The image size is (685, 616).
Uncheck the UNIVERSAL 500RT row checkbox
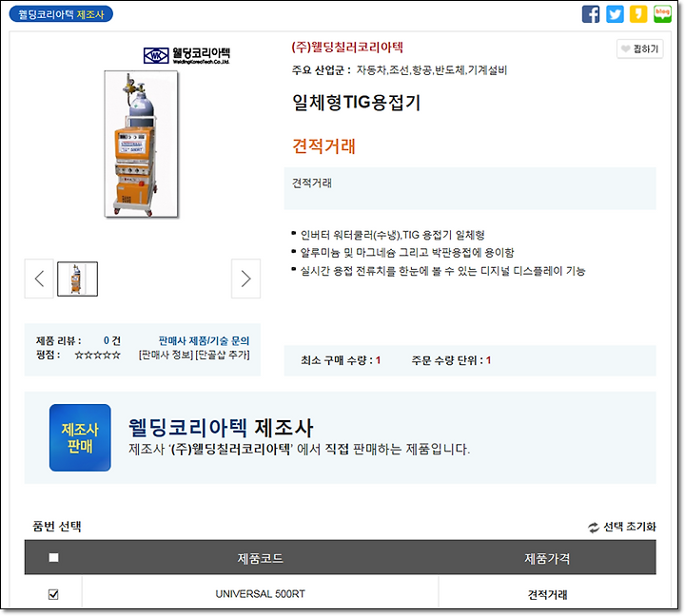pos(53,594)
